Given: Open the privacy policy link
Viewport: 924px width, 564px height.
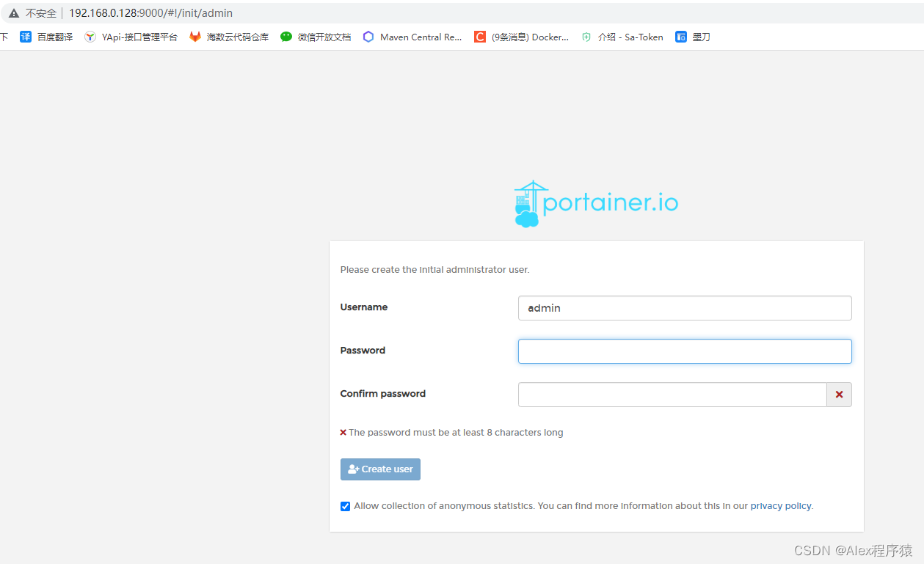Looking at the screenshot, I should pyautogui.click(x=781, y=506).
